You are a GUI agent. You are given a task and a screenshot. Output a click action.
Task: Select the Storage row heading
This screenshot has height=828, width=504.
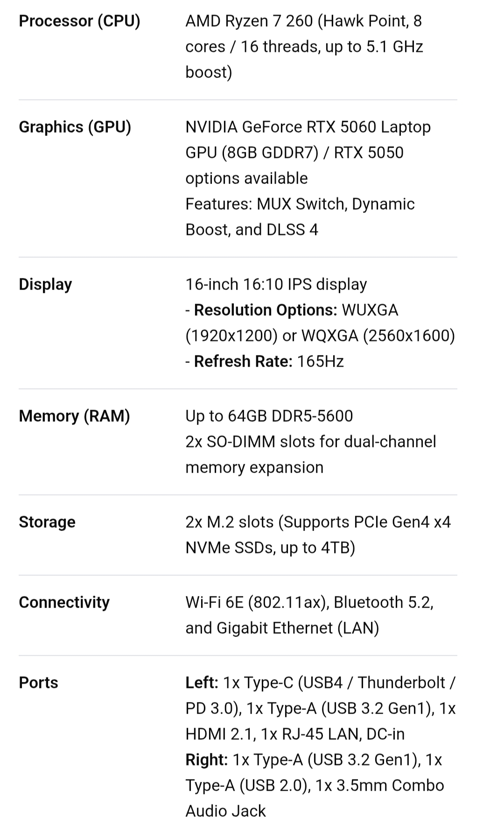[47, 522]
